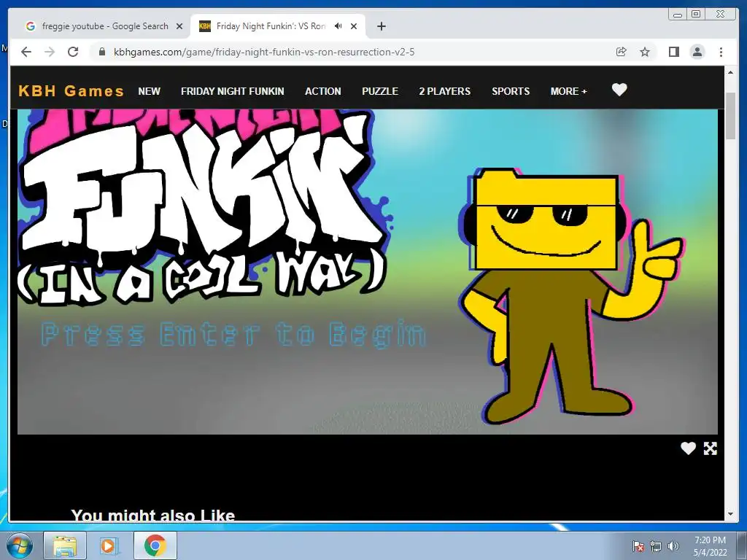This screenshot has width=747, height=560.
Task: Enter fullscreen with the expand arrows icon
Action: 711,448
